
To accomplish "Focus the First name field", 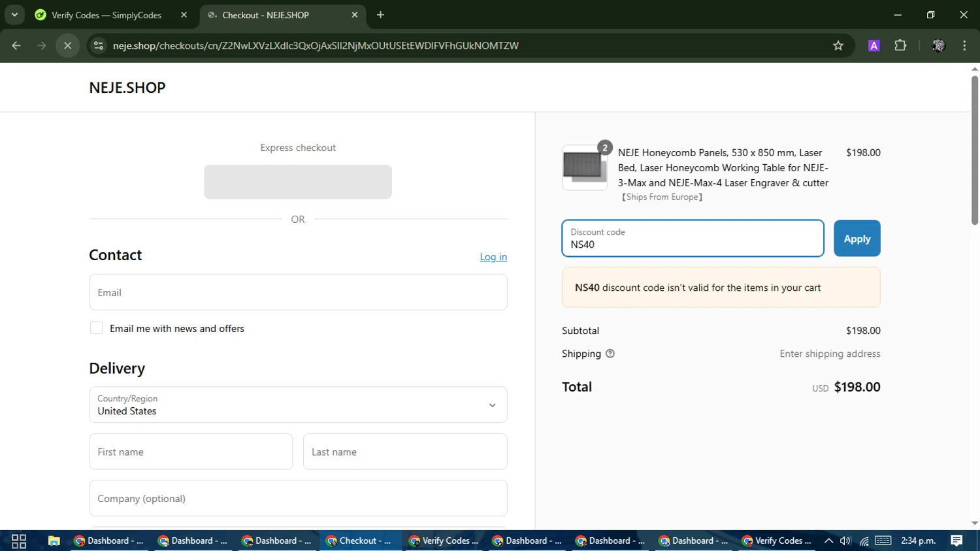I will [x=191, y=452].
